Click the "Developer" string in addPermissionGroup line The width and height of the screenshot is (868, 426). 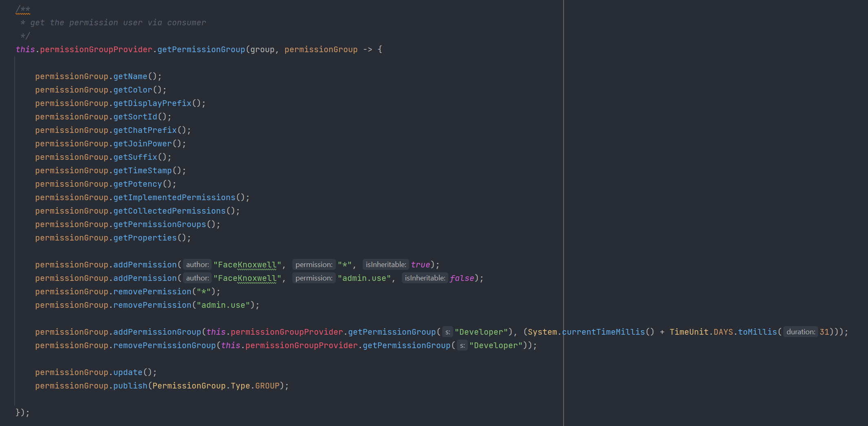coord(481,332)
